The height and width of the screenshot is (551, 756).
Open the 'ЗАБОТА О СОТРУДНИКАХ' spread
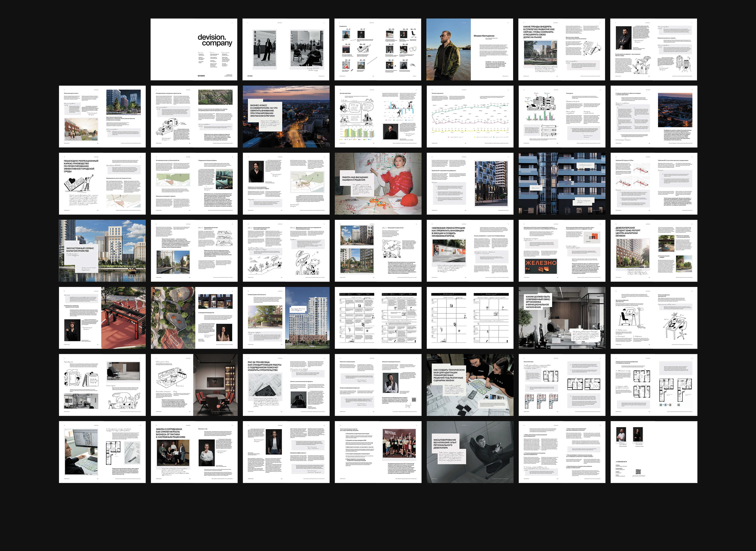pyautogui.click(x=194, y=452)
